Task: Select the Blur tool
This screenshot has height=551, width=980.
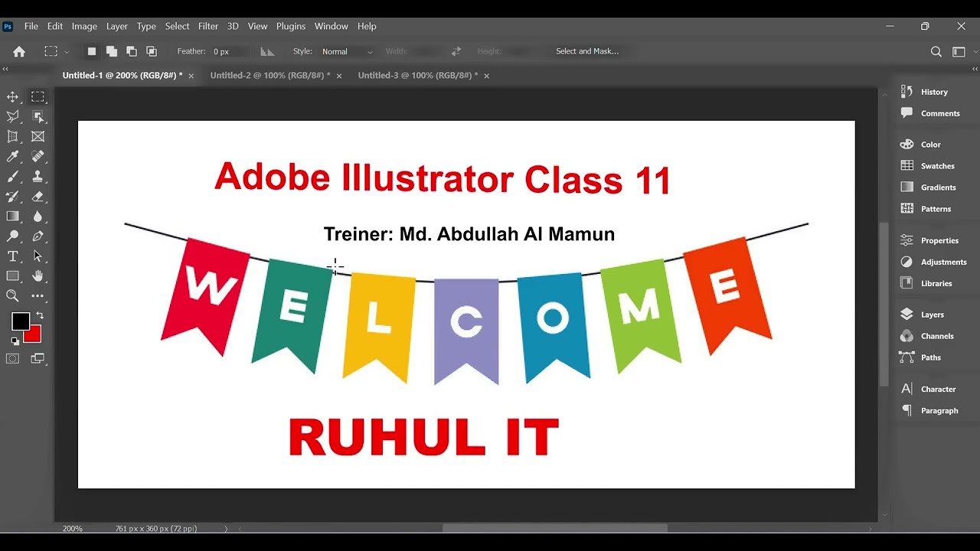Action: [x=38, y=217]
